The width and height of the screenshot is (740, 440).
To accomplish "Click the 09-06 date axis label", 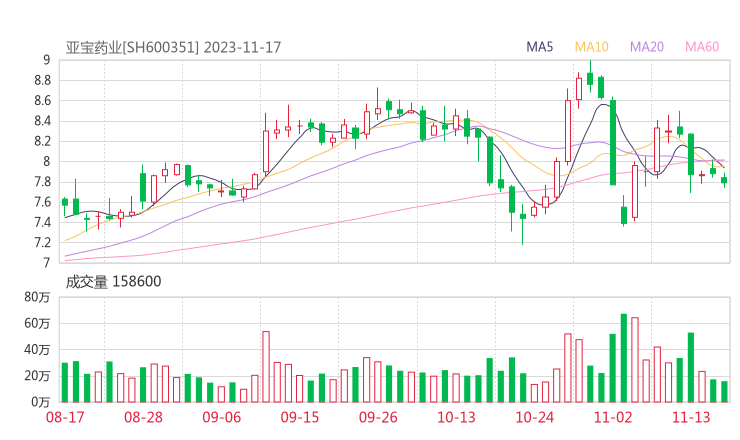I will click(221, 417).
